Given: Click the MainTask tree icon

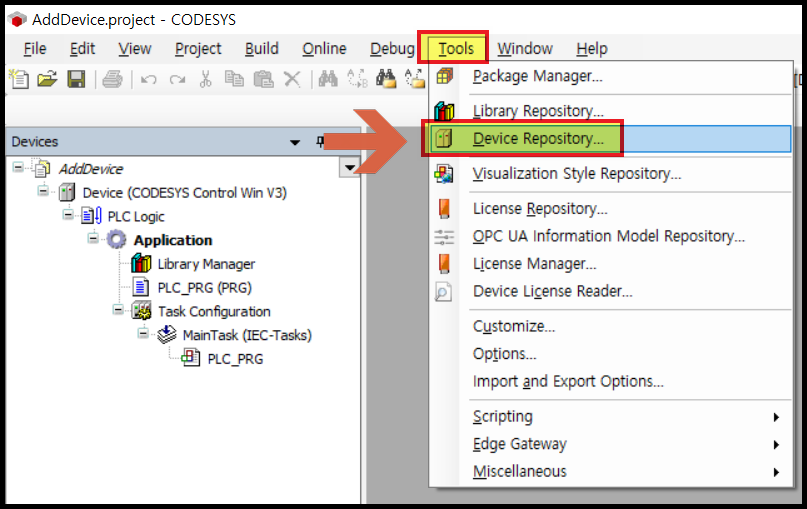Looking at the screenshot, I should pos(167,335).
